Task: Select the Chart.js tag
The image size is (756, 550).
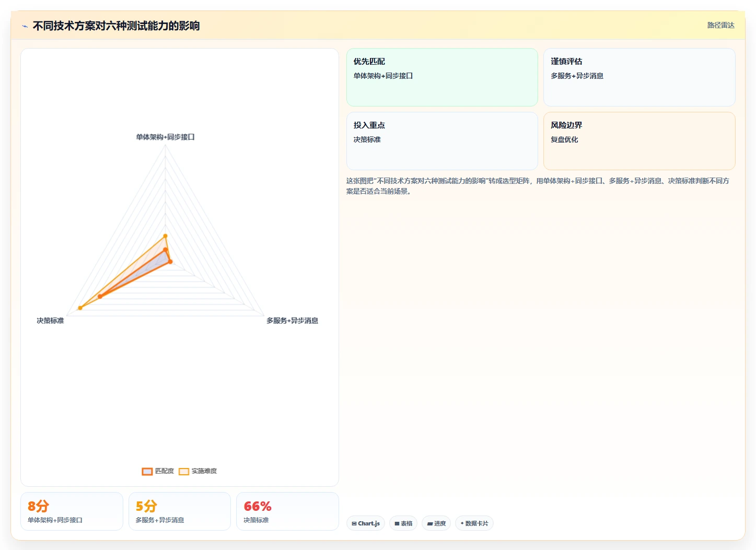Action: pos(366,523)
